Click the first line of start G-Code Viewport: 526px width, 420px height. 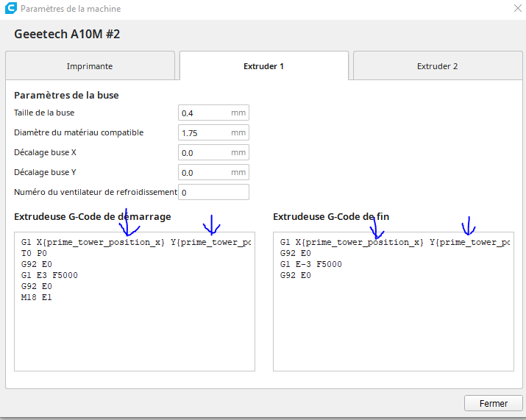136,242
